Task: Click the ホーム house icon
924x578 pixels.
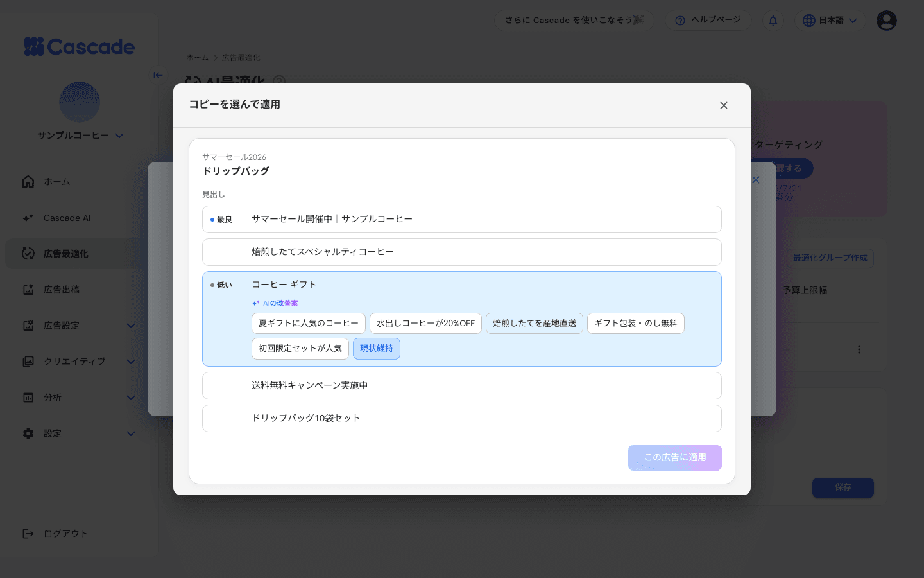Action: [28, 182]
